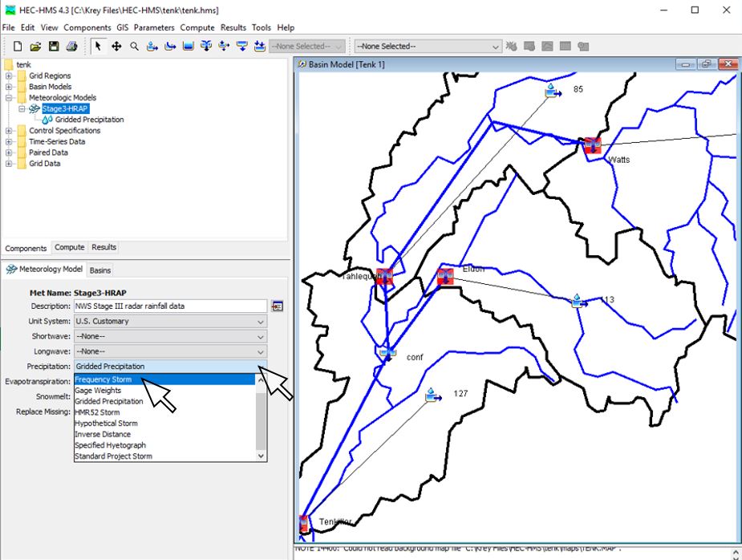Collapse the Stage3-HRAP tree node
Image resolution: width=742 pixels, height=560 pixels.
(22, 109)
